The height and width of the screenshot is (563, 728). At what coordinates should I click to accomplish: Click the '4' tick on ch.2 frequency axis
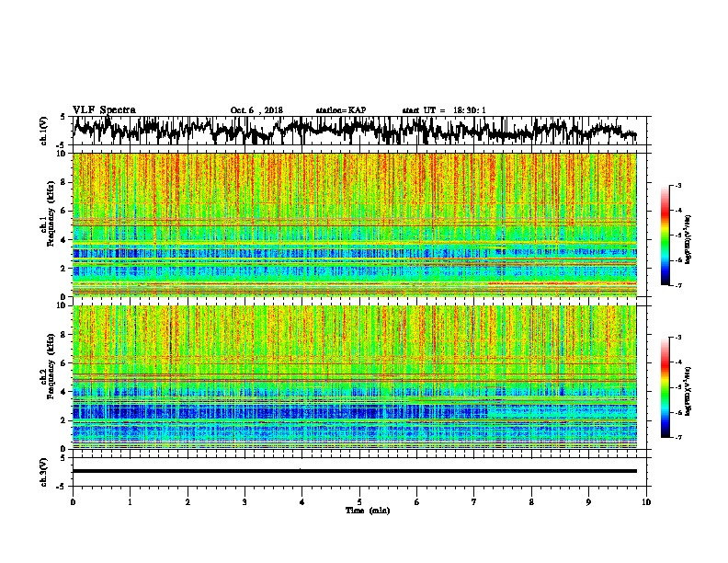(65, 392)
